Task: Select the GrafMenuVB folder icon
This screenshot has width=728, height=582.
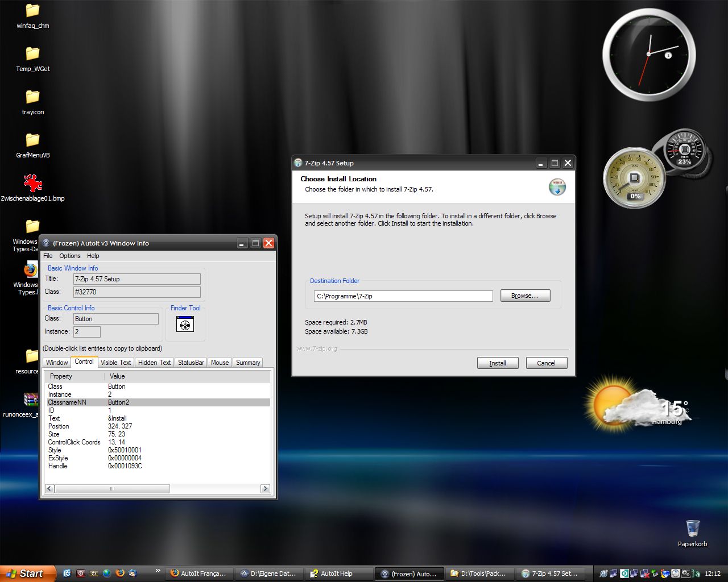Action: [x=32, y=140]
